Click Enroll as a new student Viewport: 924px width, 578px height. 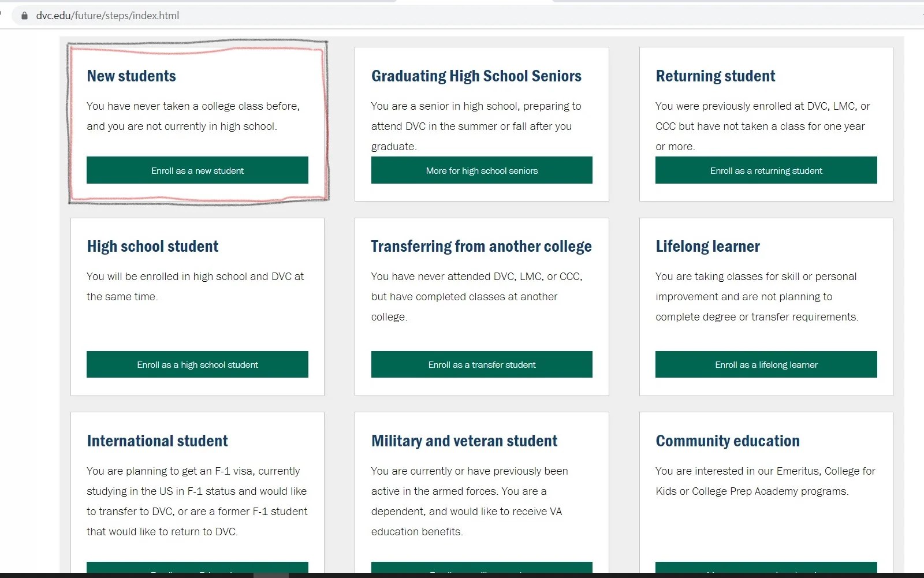click(197, 170)
